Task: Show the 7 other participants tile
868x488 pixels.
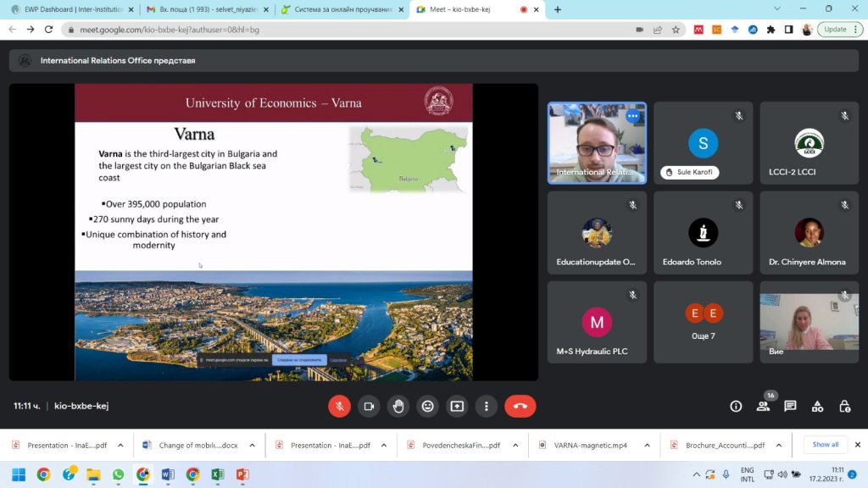Action: point(703,322)
